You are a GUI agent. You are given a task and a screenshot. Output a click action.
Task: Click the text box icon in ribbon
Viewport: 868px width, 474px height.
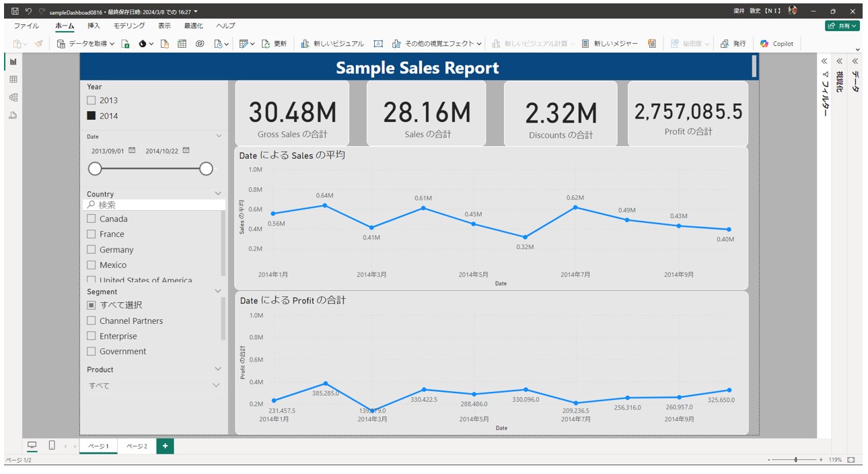tap(378, 44)
